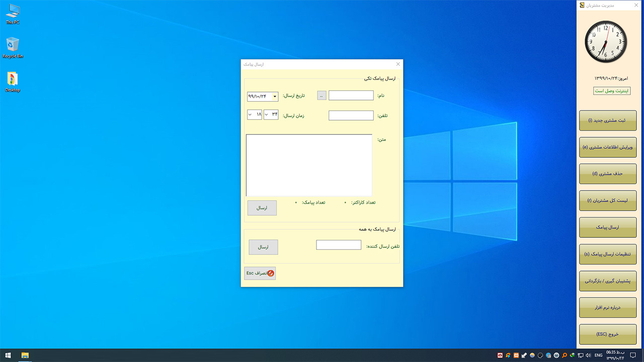
Task: Open the Desktop shortcut icon
Action: coord(13,82)
